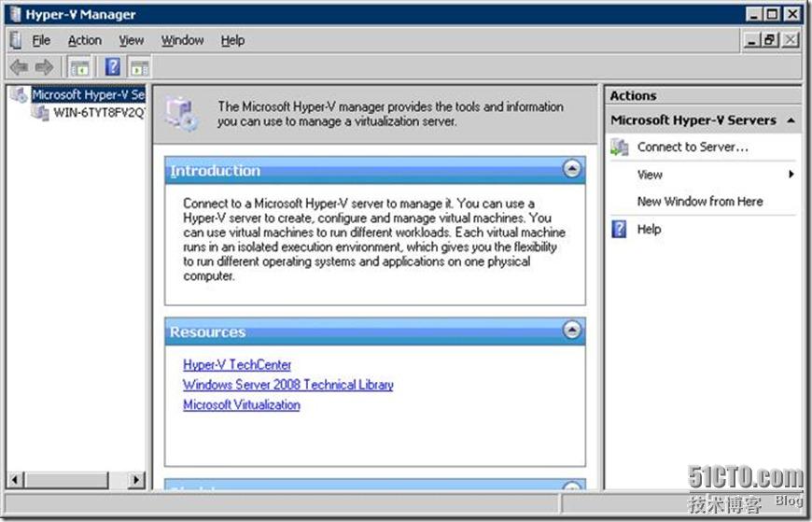This screenshot has height=522, width=812.
Task: Click the WIN-6TYT8FV2Q server node icon
Action: [40, 112]
